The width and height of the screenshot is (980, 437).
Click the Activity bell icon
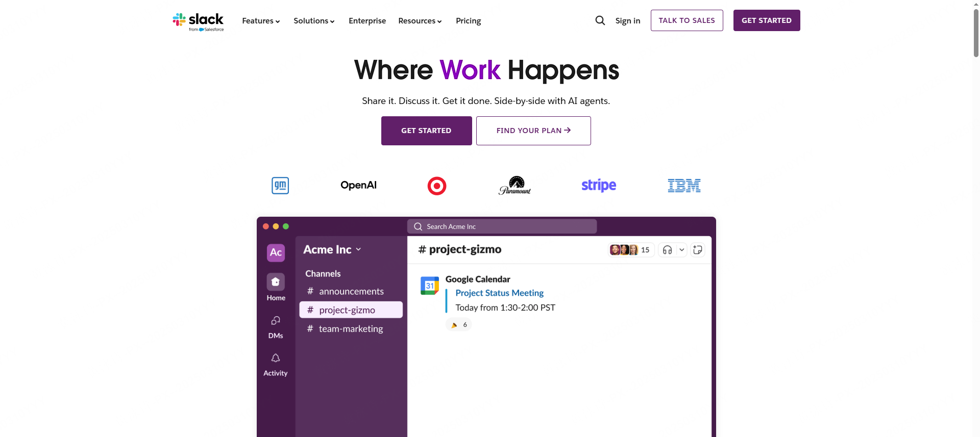[x=276, y=358]
